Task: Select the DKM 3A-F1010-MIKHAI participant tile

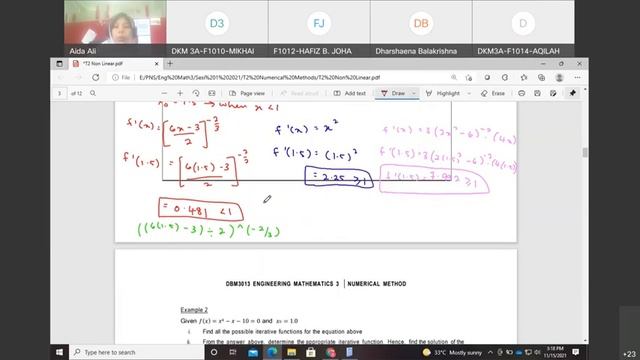Action: (217, 28)
